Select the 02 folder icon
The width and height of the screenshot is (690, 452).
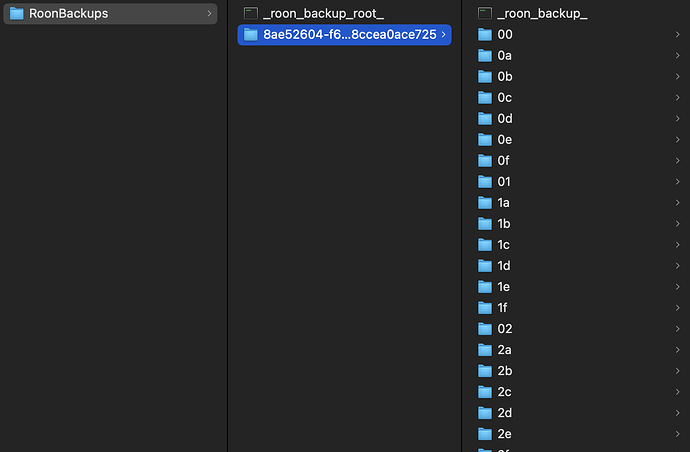pos(485,329)
